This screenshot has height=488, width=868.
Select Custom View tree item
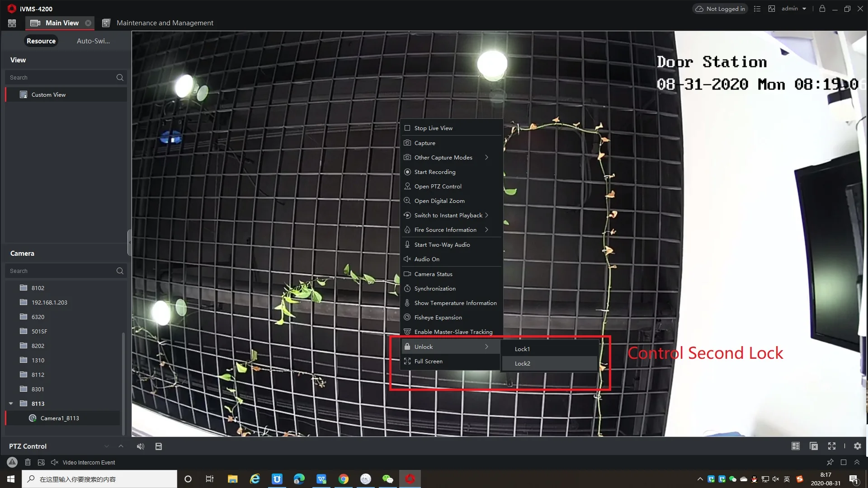pos(66,95)
